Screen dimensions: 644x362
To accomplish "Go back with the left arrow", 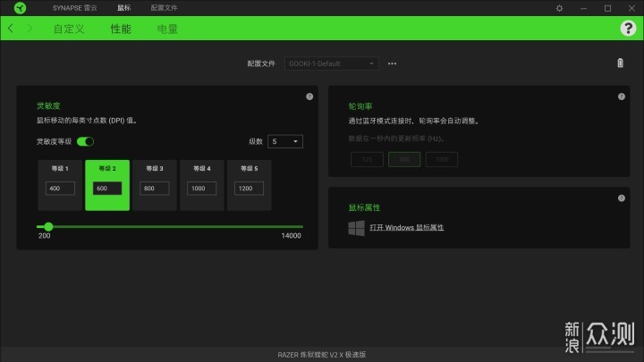I will [11, 29].
